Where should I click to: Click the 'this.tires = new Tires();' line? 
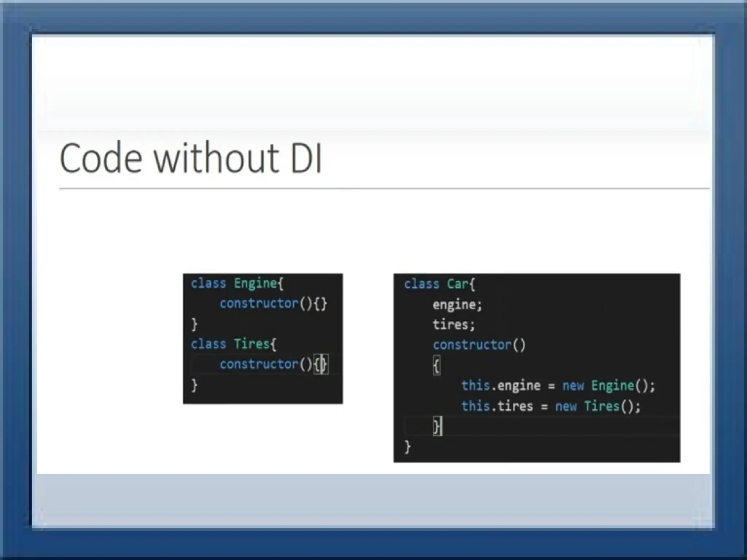(x=551, y=406)
